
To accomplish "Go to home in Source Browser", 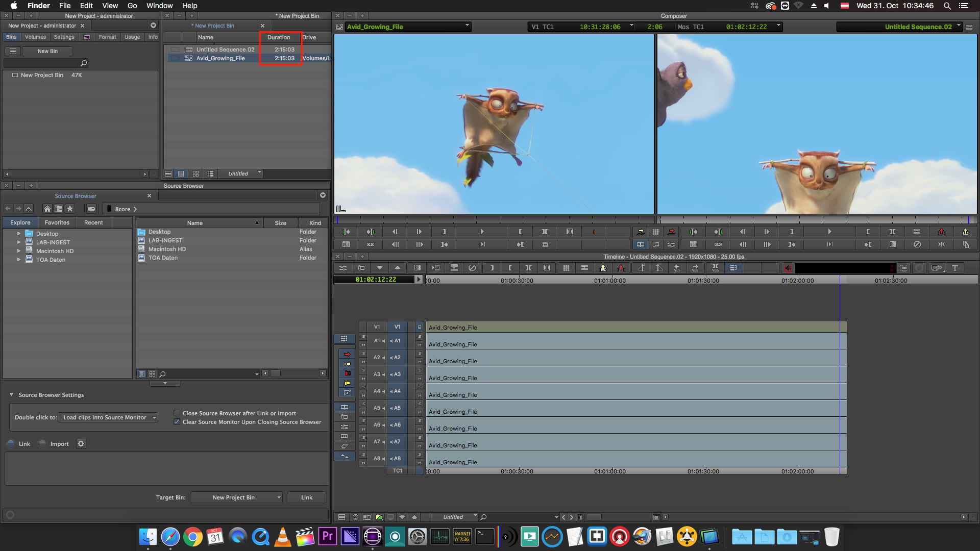I will 47,209.
